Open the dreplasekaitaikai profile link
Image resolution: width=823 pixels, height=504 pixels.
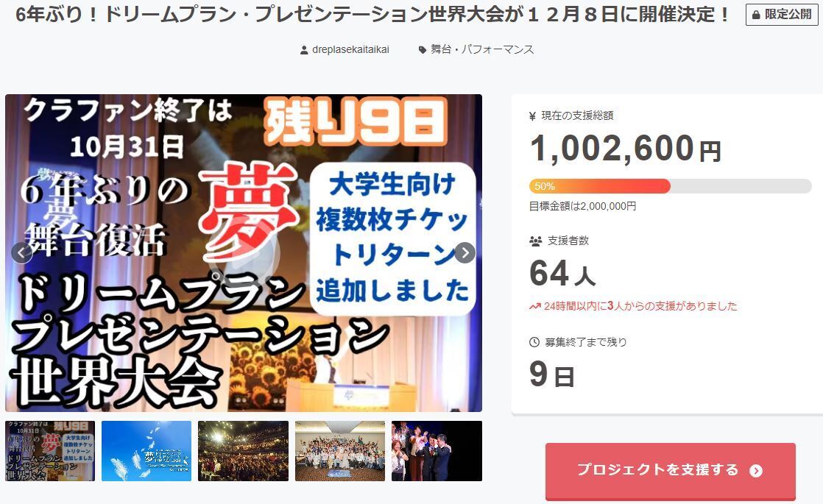tap(350, 50)
